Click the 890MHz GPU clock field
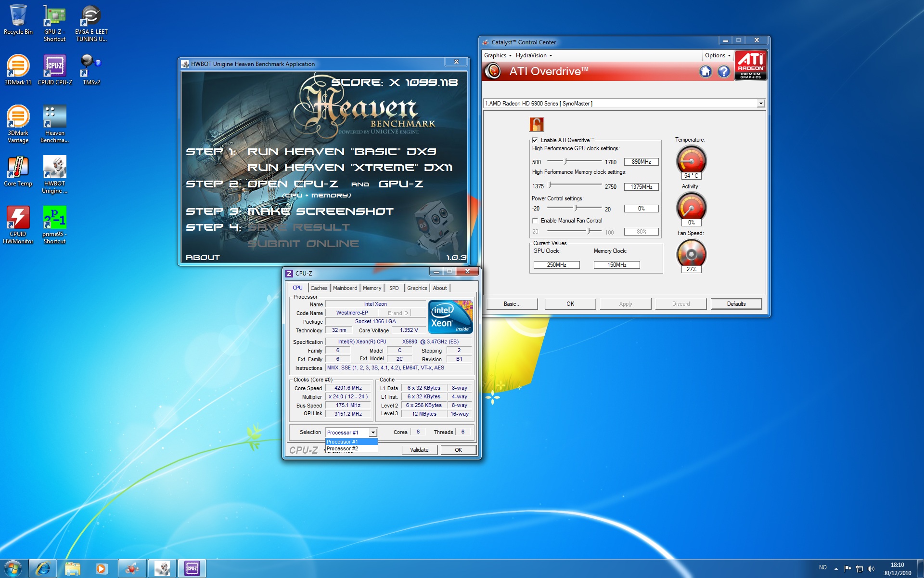This screenshot has width=924, height=578. click(x=641, y=162)
